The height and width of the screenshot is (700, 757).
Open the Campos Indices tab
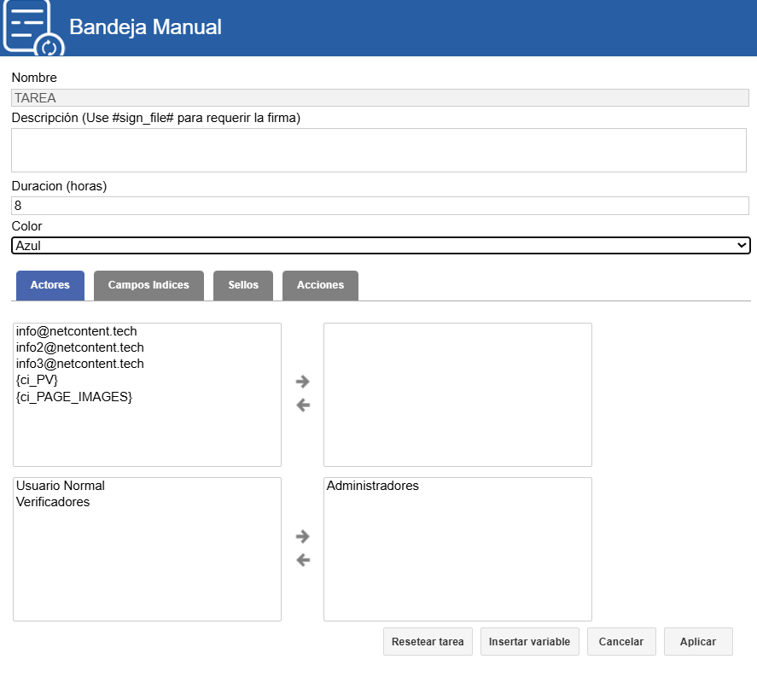pos(148,285)
